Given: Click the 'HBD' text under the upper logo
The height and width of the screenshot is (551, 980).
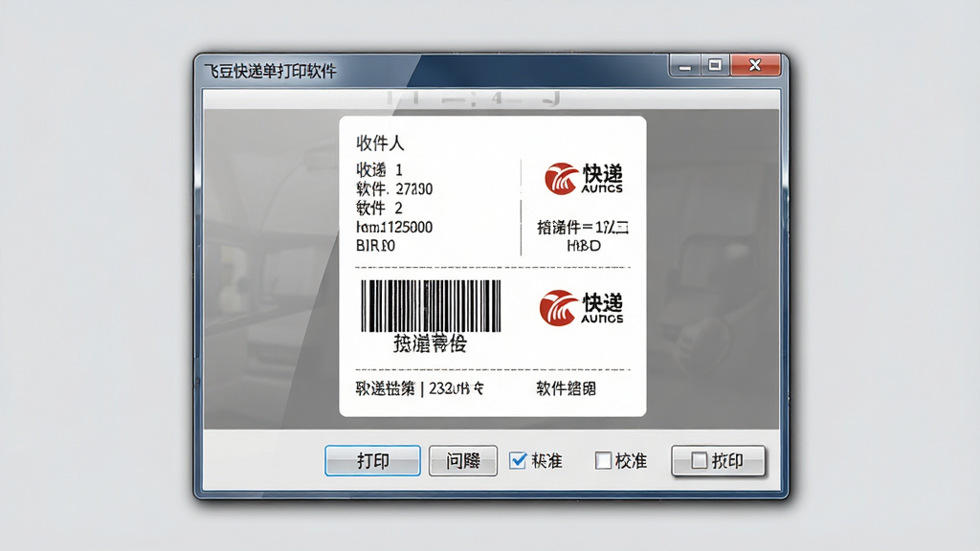Looking at the screenshot, I should 584,246.
